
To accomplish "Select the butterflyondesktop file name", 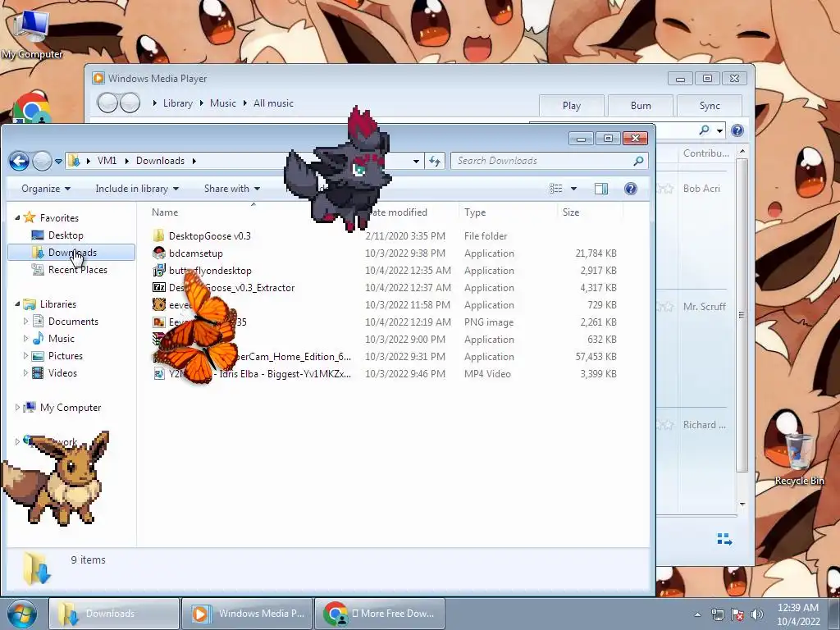I will point(210,271).
